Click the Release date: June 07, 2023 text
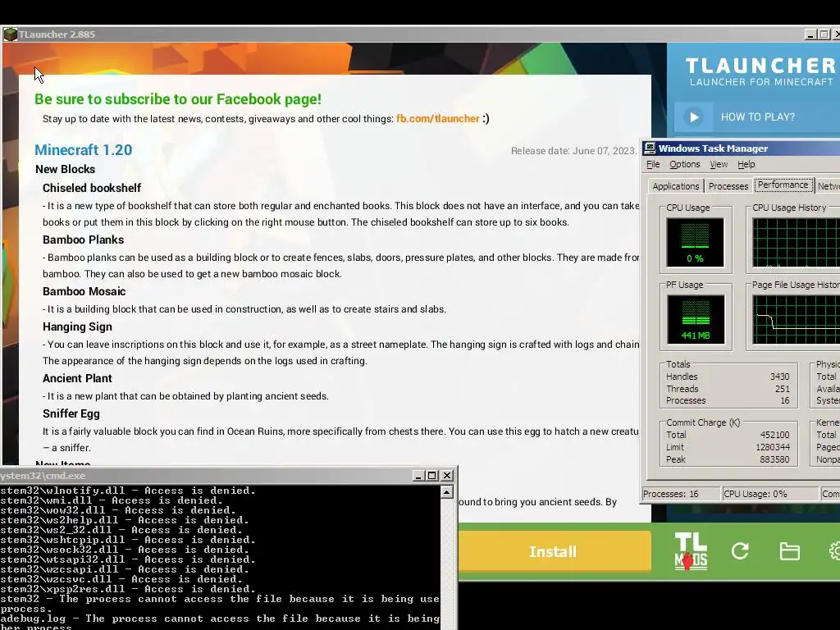 [573, 151]
